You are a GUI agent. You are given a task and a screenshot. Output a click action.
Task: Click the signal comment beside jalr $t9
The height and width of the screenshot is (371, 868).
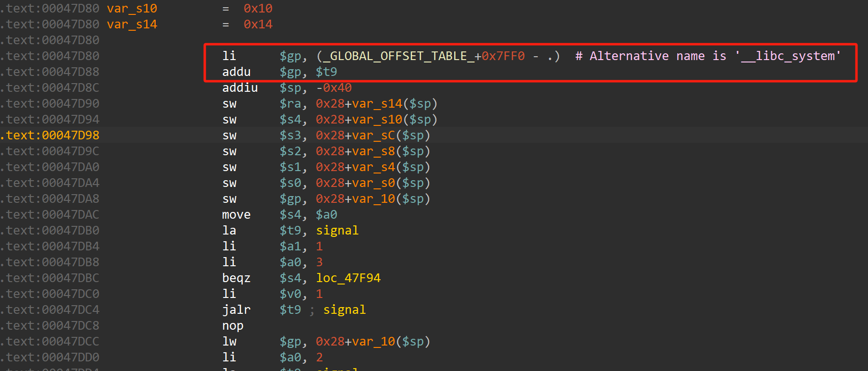[x=344, y=310]
